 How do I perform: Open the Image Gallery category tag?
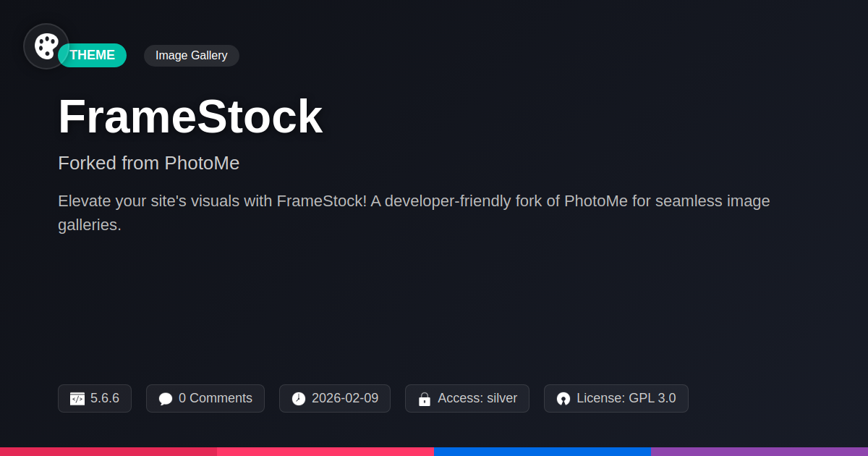point(192,55)
